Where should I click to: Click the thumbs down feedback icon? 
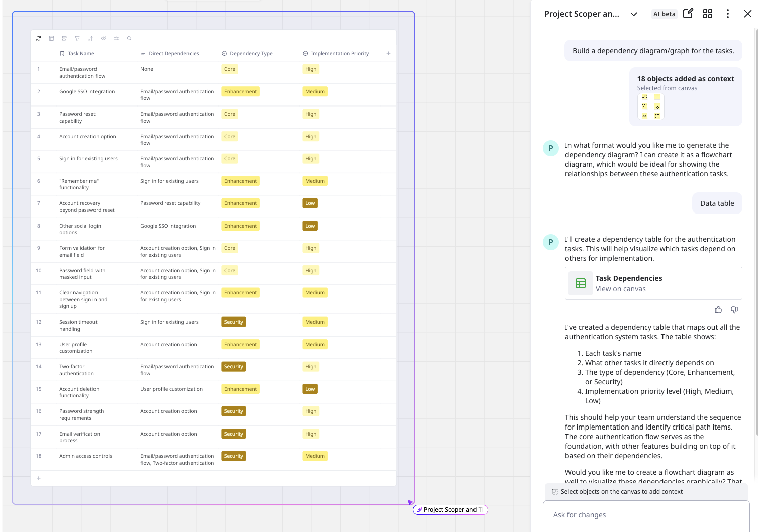[x=734, y=310]
